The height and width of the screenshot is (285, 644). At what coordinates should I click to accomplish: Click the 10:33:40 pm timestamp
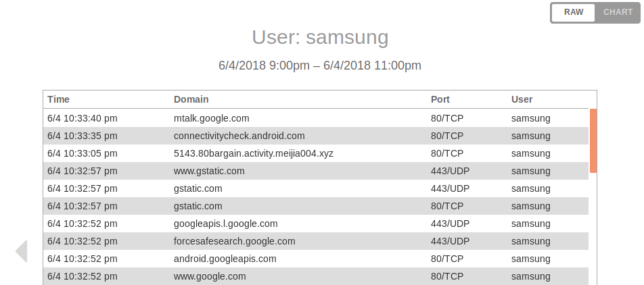click(83, 118)
